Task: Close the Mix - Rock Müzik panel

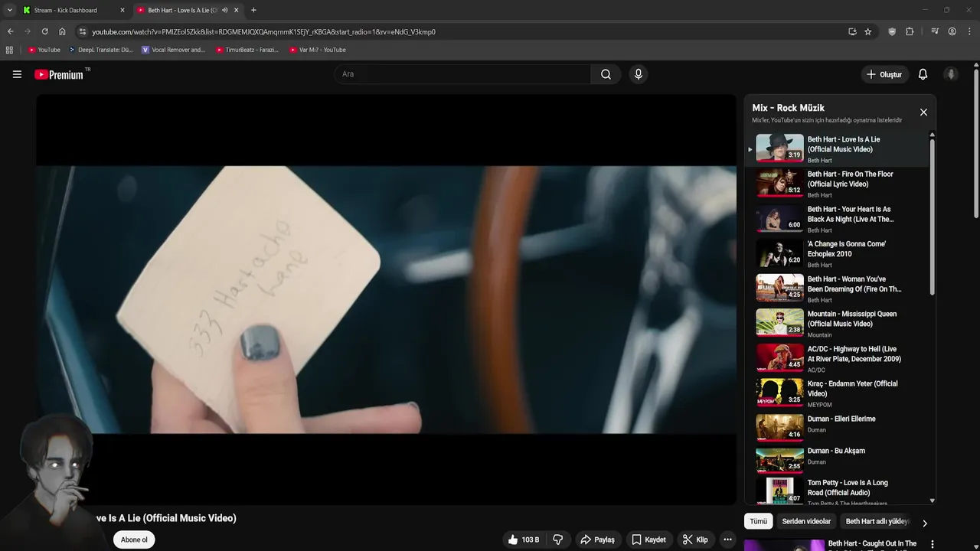Action: click(923, 112)
